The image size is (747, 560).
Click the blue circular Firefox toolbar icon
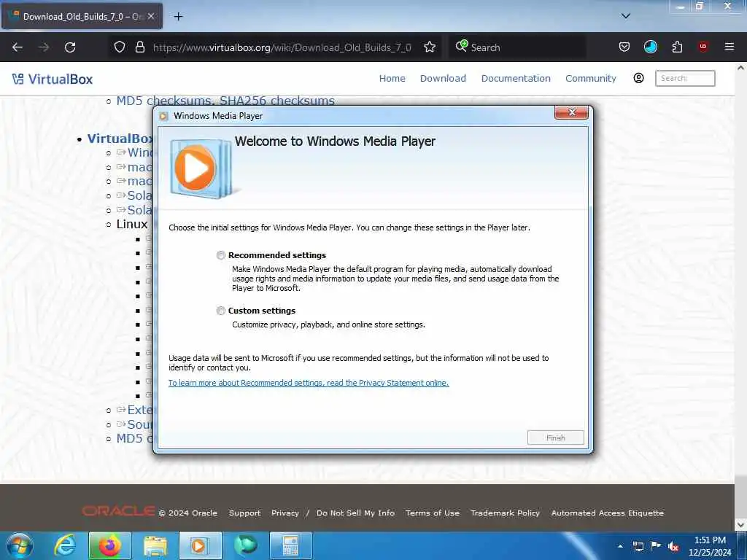650,47
